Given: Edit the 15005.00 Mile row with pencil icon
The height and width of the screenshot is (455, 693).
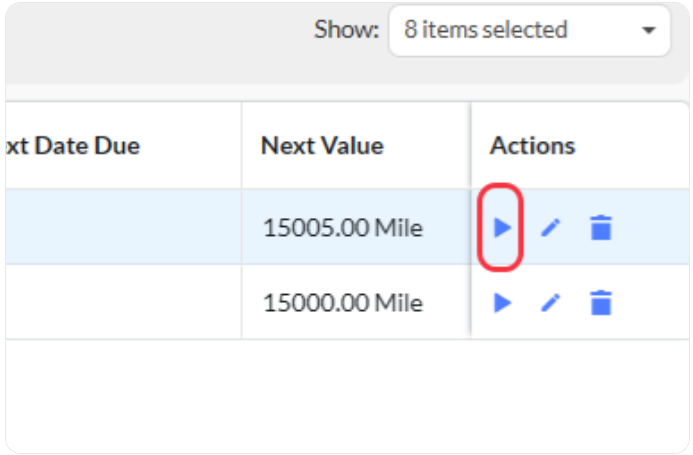Looking at the screenshot, I should point(550,228).
